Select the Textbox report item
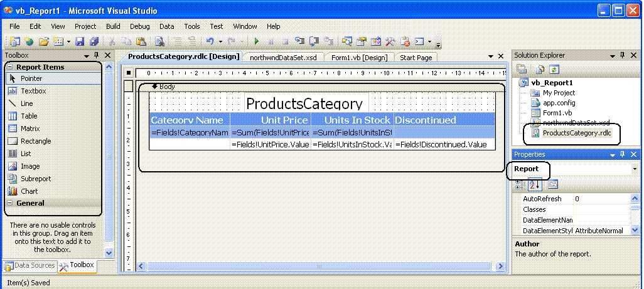644x289 pixels. (33, 91)
